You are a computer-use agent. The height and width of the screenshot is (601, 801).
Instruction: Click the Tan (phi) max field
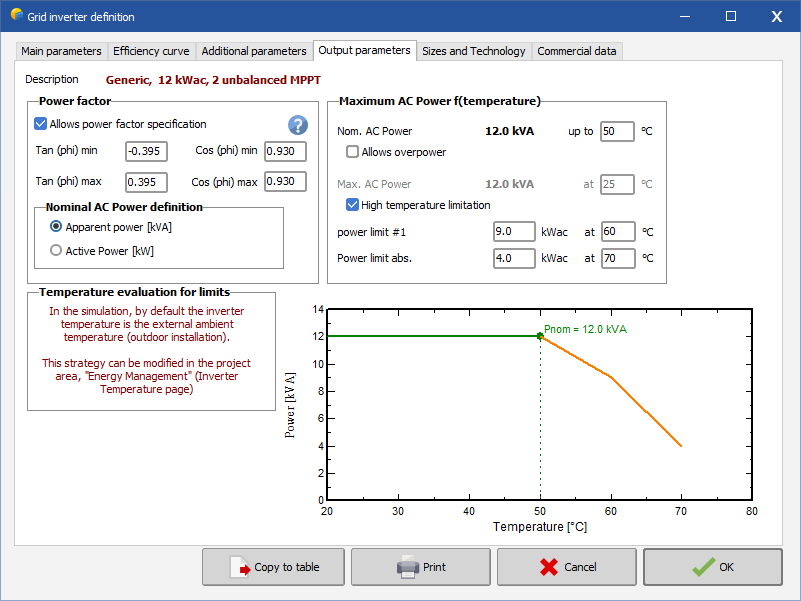point(146,182)
